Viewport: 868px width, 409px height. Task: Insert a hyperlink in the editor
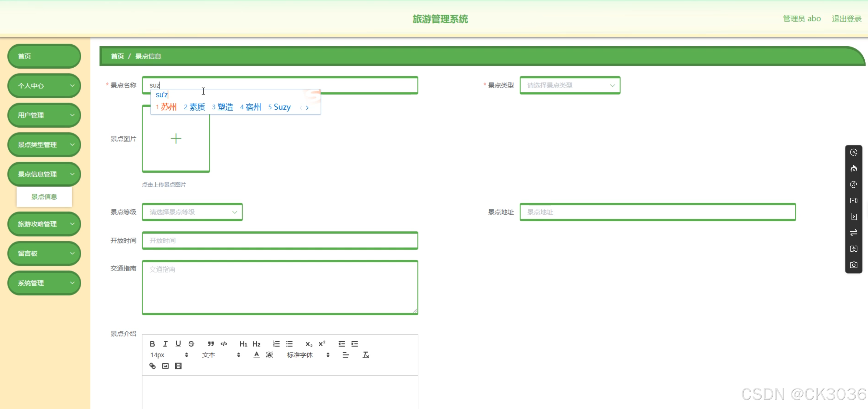(152, 366)
